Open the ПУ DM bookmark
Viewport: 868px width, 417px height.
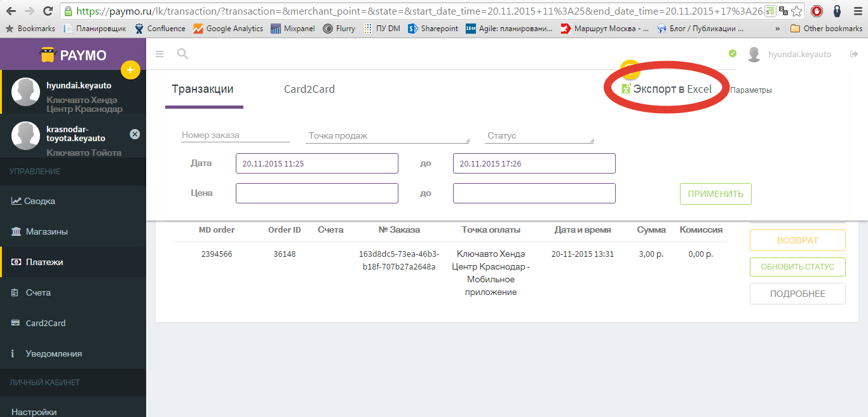(x=382, y=29)
